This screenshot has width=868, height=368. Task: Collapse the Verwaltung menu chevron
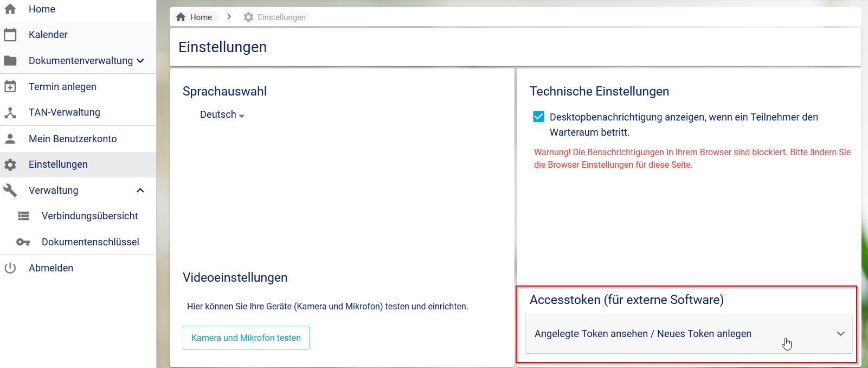coord(140,191)
